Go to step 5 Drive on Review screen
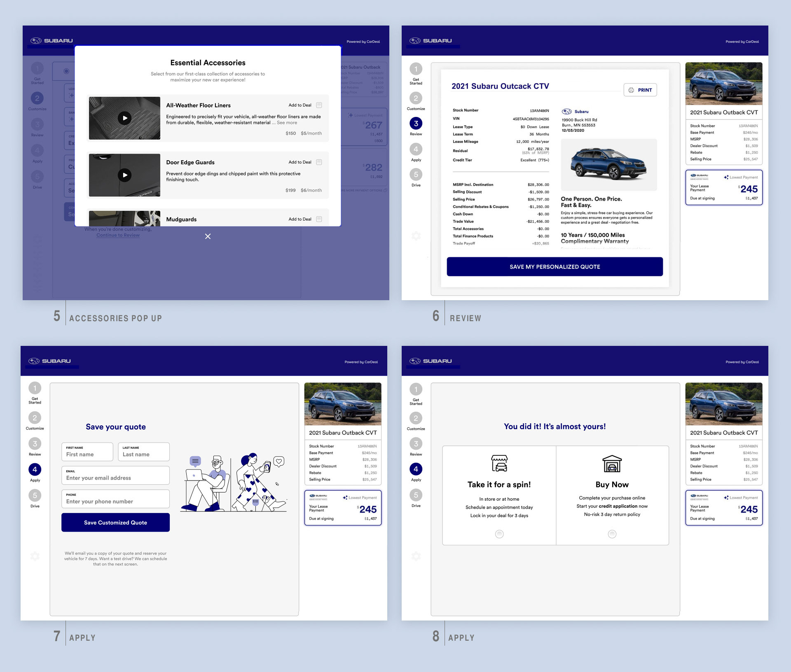791x672 pixels. click(x=416, y=175)
